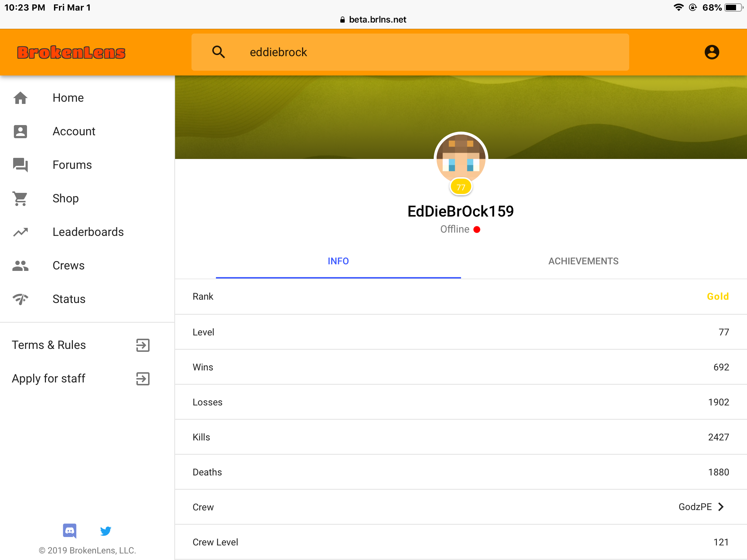This screenshot has width=747, height=560.
Task: Click the Terms & Rules external-link icon
Action: (x=143, y=345)
